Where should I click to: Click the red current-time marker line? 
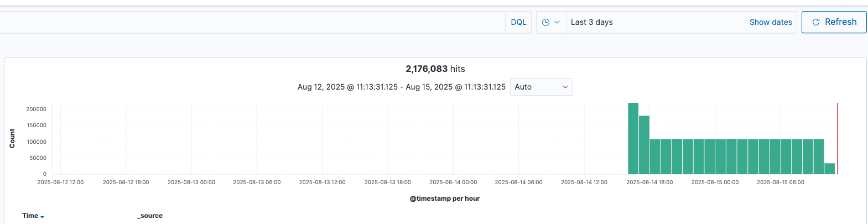tap(838, 138)
